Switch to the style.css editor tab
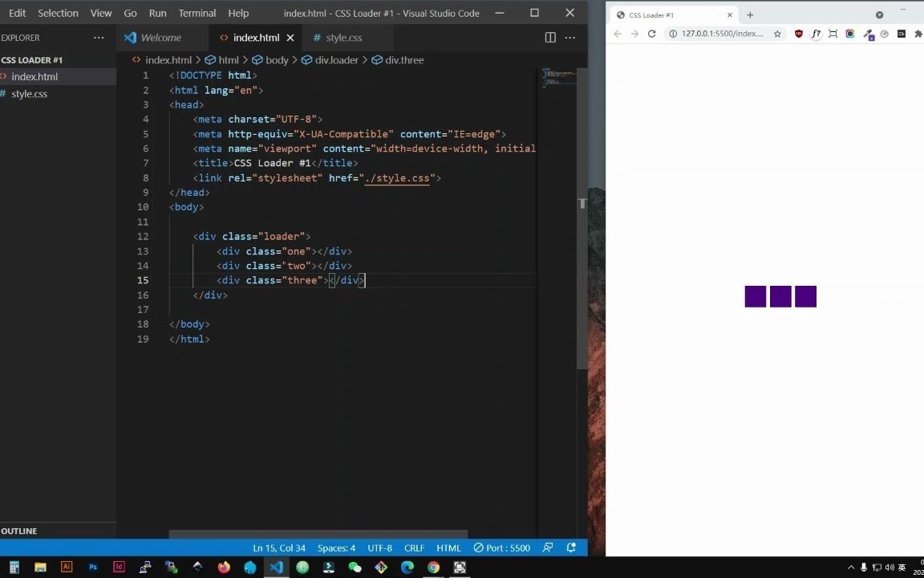Screen dimensions: 924x578 (344, 37)
